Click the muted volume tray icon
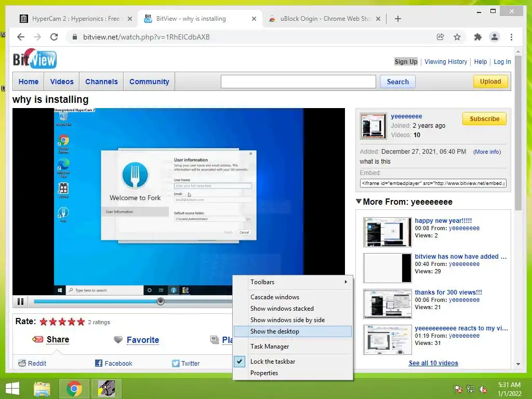Viewport: 532px width, 399px height. tap(483, 389)
